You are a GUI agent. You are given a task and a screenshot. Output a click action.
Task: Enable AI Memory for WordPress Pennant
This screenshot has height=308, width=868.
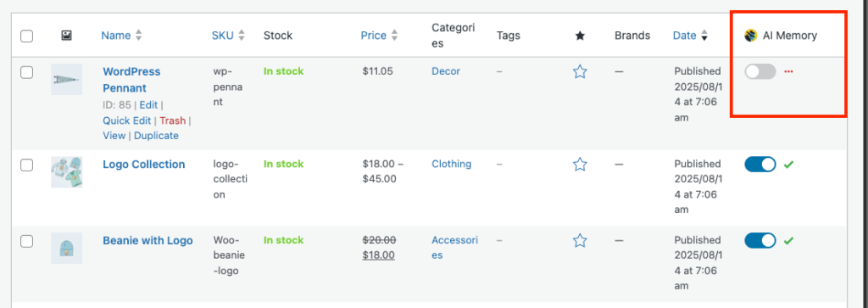[760, 71]
